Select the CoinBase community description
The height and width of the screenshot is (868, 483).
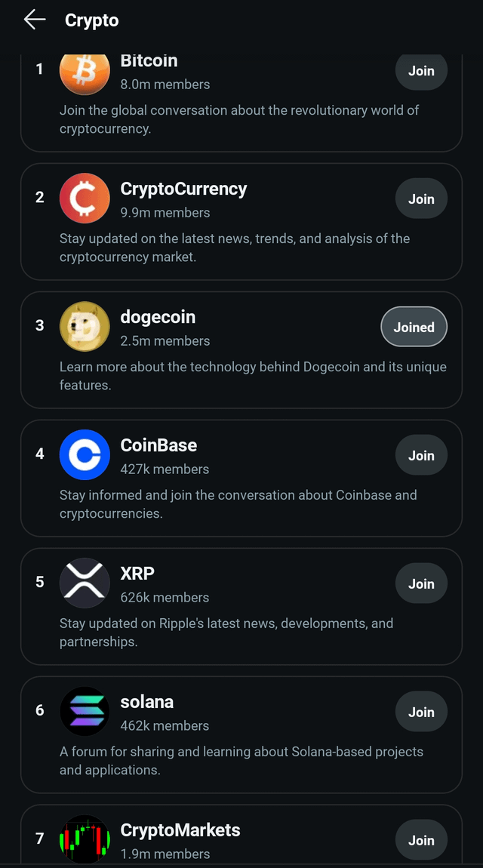tap(238, 504)
